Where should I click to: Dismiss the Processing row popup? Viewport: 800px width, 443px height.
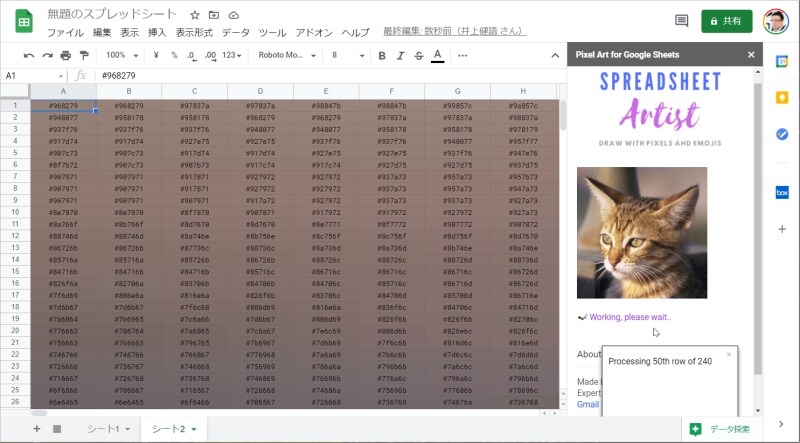(729, 354)
